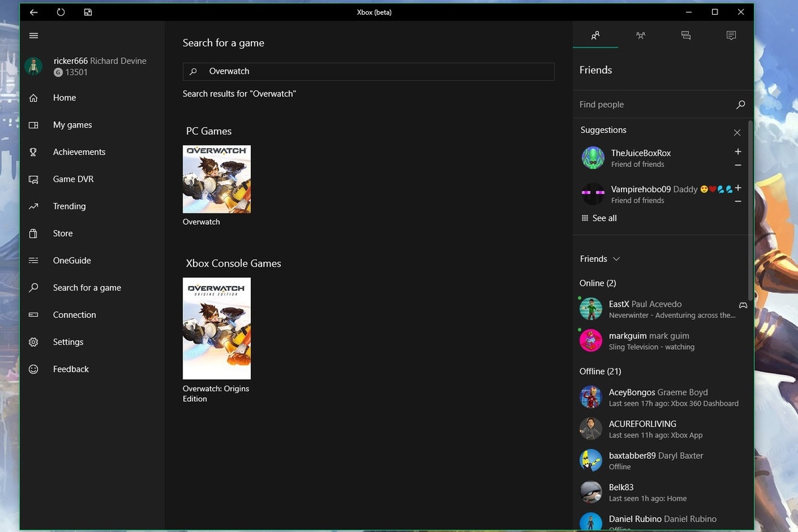
Task: Dismiss the Suggestions section with X
Action: point(737,133)
